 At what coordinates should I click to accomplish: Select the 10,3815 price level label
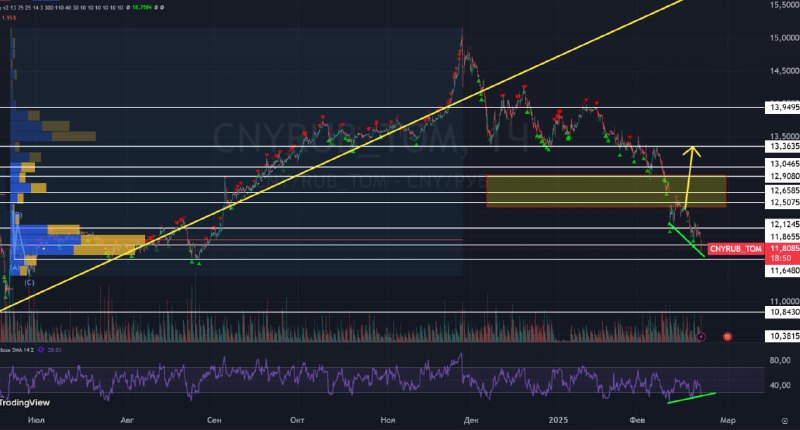pos(783,336)
